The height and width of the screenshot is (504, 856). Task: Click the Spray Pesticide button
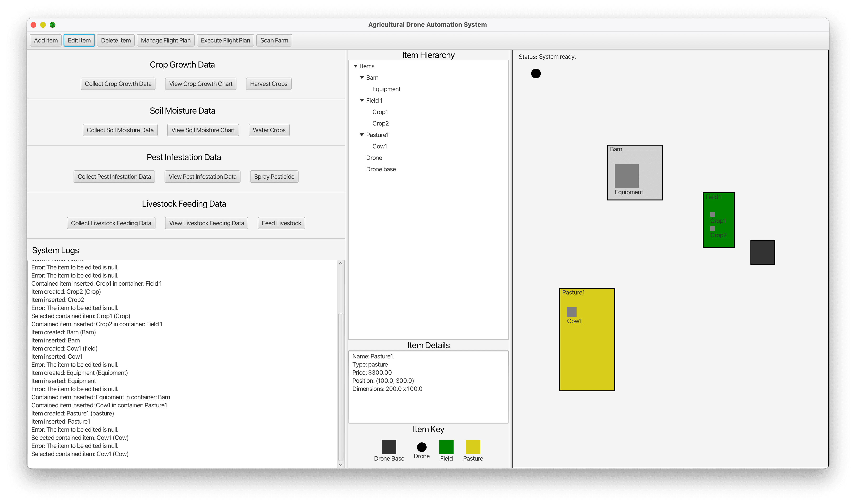(x=274, y=177)
